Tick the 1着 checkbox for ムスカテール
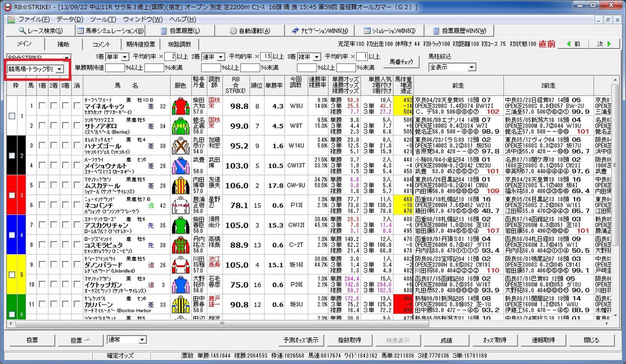 tap(42, 185)
